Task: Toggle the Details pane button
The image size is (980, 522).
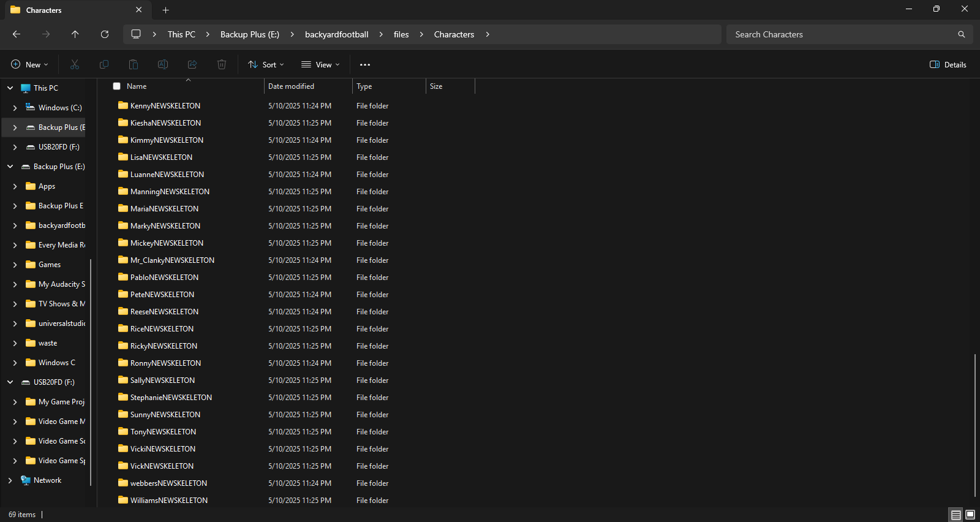Action: coord(948,64)
